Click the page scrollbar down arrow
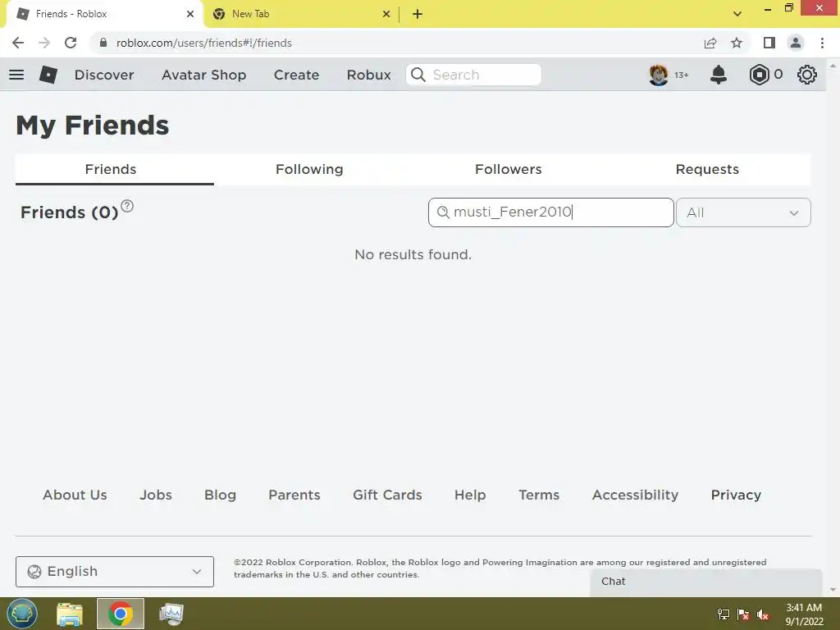This screenshot has width=840, height=630. 833,590
